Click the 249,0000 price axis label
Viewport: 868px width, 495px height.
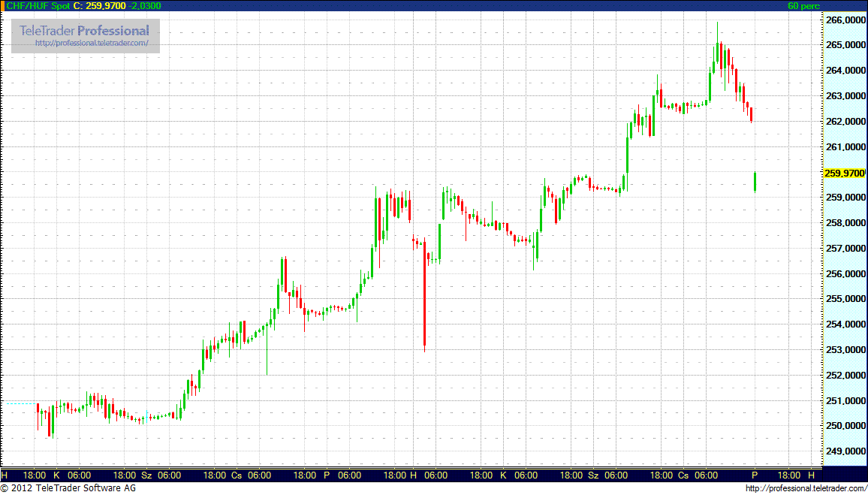point(845,451)
